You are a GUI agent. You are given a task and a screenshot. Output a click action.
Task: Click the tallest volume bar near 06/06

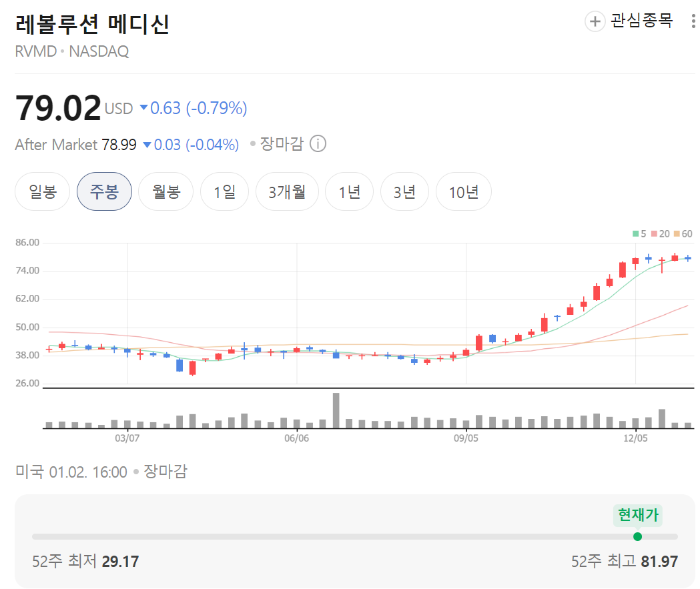coord(336,410)
